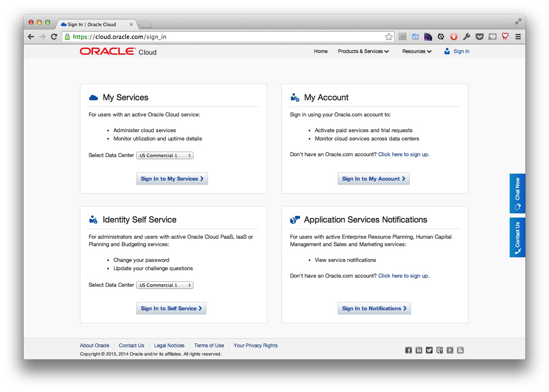
Task: Open Oracle's Twitter bird icon
Action: [429, 350]
